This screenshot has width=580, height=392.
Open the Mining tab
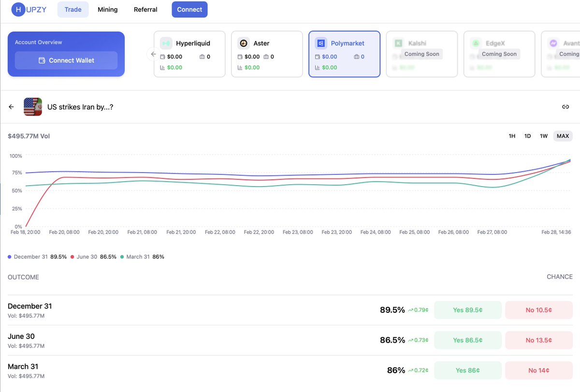107,10
